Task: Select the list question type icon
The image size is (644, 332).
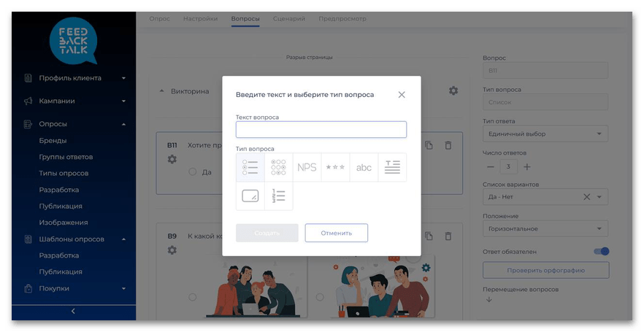Action: (250, 167)
